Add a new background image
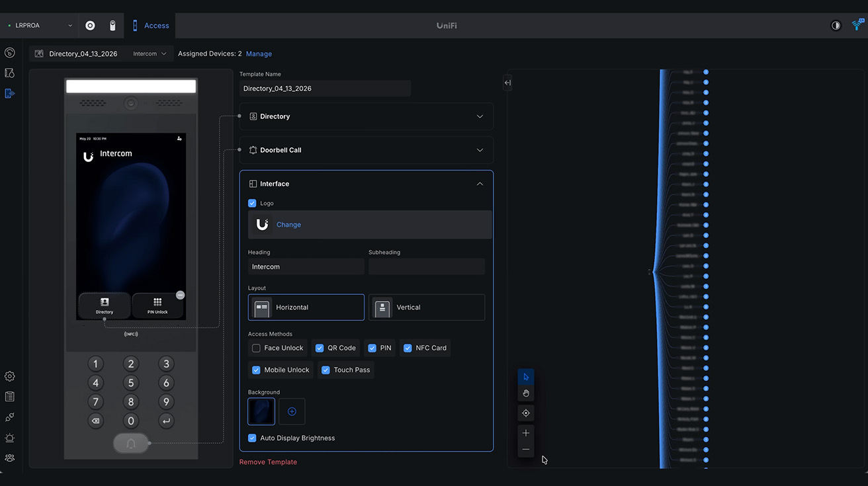 coord(292,411)
